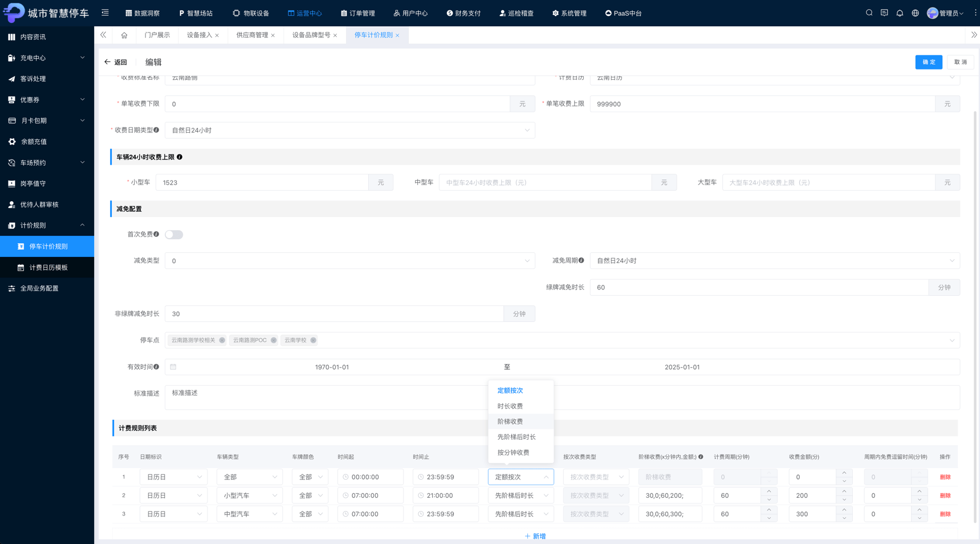The image size is (980, 544).
Task: Toggle the 首次免费 switch
Action: click(x=174, y=235)
